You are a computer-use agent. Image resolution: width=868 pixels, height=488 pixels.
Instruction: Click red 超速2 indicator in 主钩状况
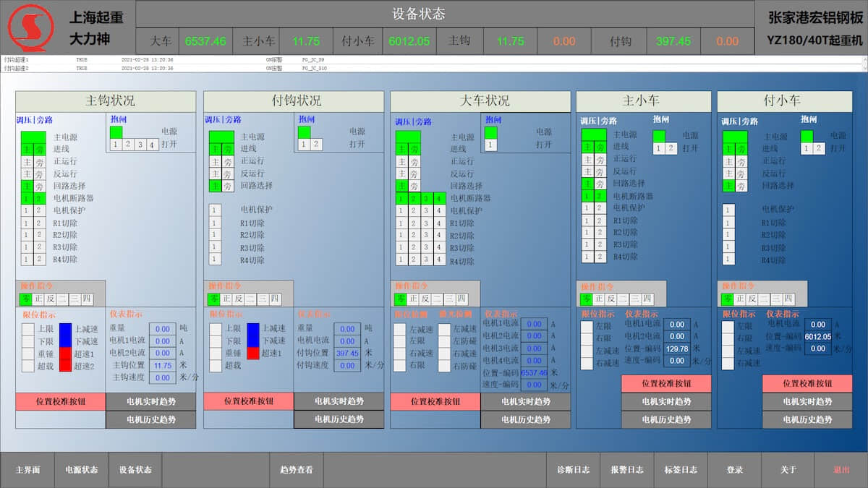66,366
